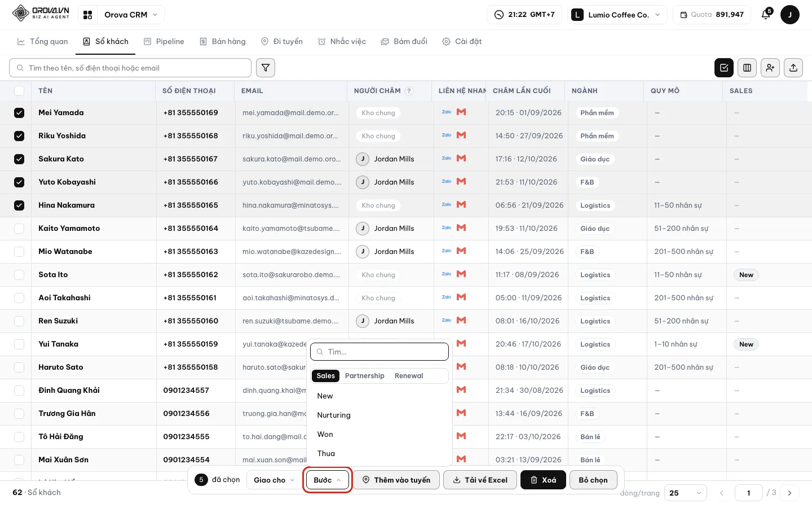This screenshot has width=812, height=508.
Task: Toggle the multi-select checklist icon button
Action: [724, 68]
